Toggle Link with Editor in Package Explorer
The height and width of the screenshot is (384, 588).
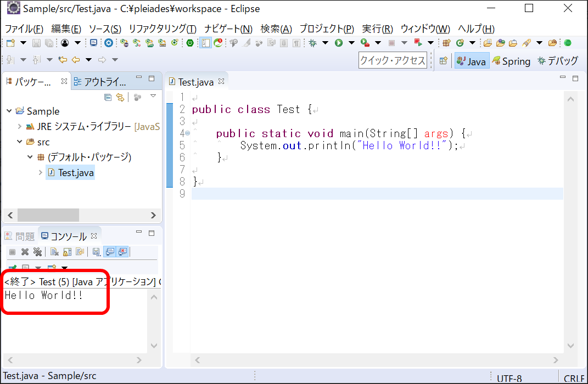(120, 97)
